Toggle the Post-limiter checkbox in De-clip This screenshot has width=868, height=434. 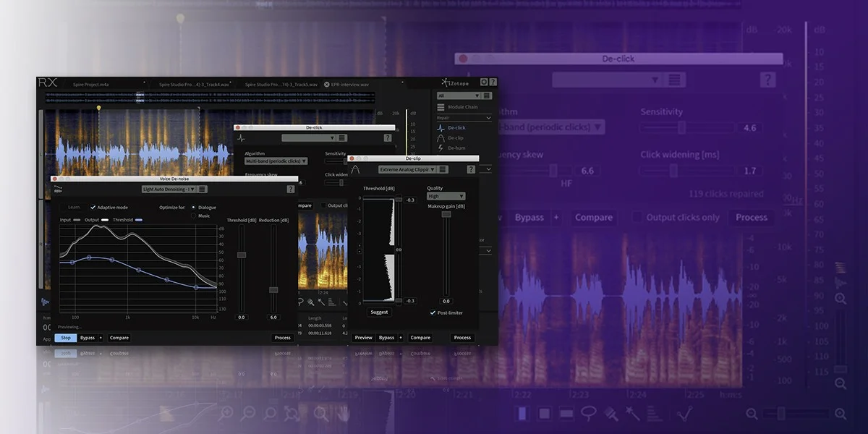click(433, 312)
